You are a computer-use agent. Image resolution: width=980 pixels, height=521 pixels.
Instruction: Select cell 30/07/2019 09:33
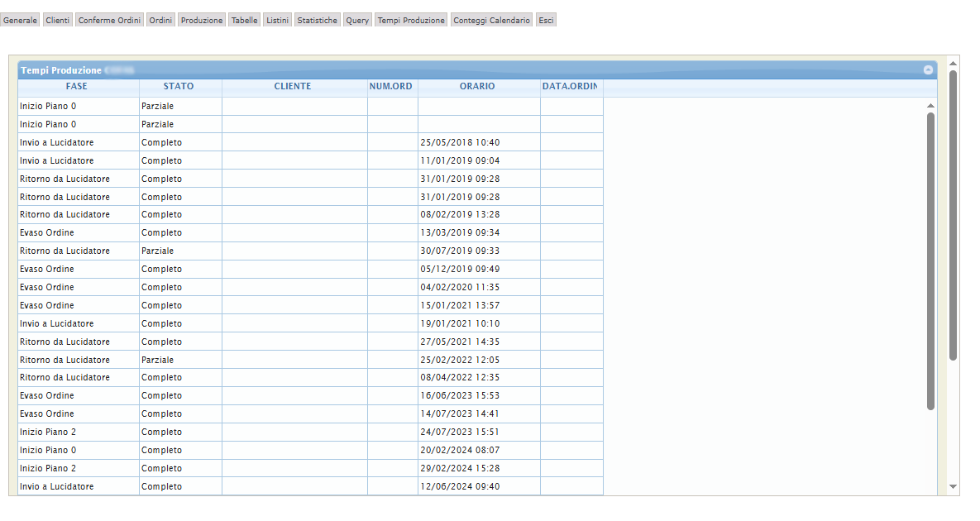coord(479,251)
